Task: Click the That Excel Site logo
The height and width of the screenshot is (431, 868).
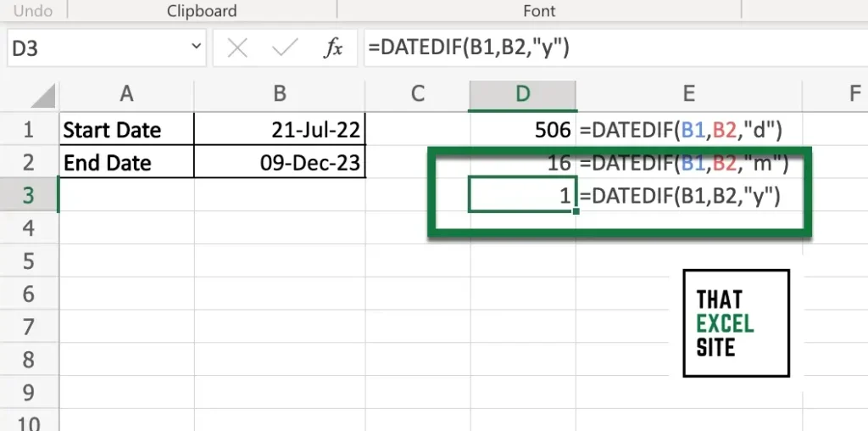Action: (737, 323)
